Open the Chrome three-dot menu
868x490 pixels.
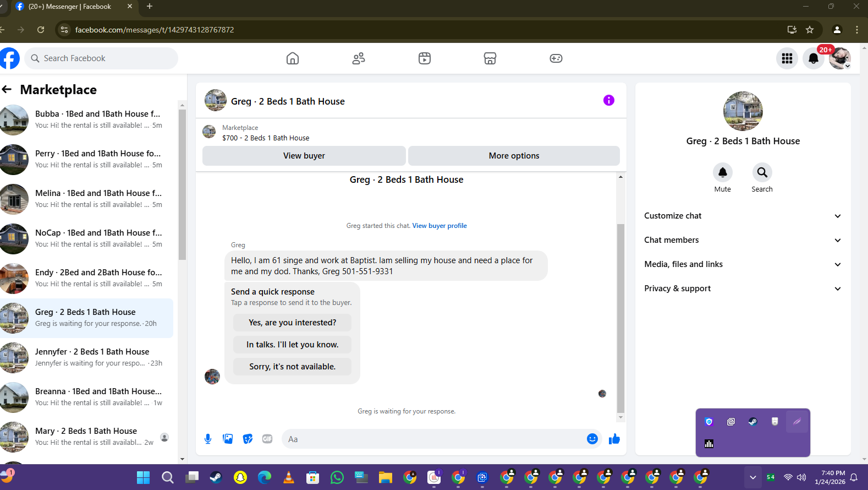click(x=857, y=30)
